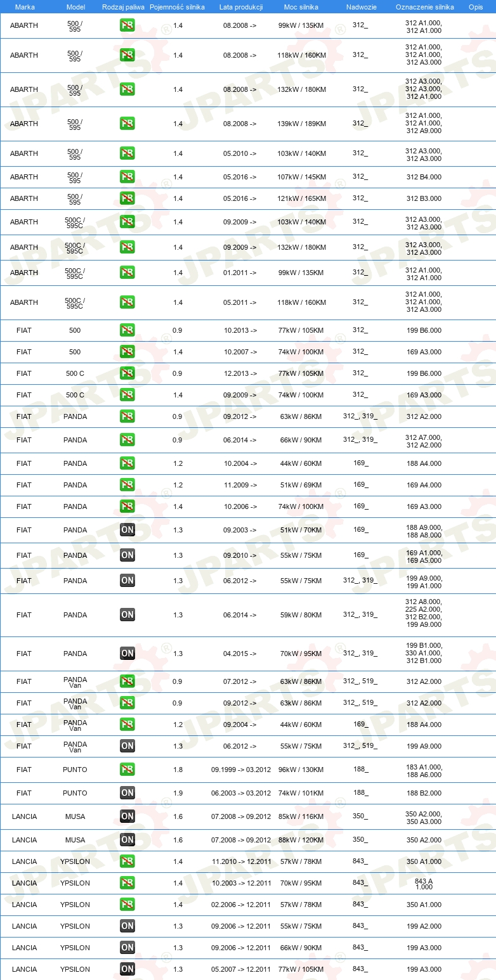496x980 pixels.
Task: Click diesel ON icon in Ypsilon 66kW / 90KM row
Action: tap(127, 948)
